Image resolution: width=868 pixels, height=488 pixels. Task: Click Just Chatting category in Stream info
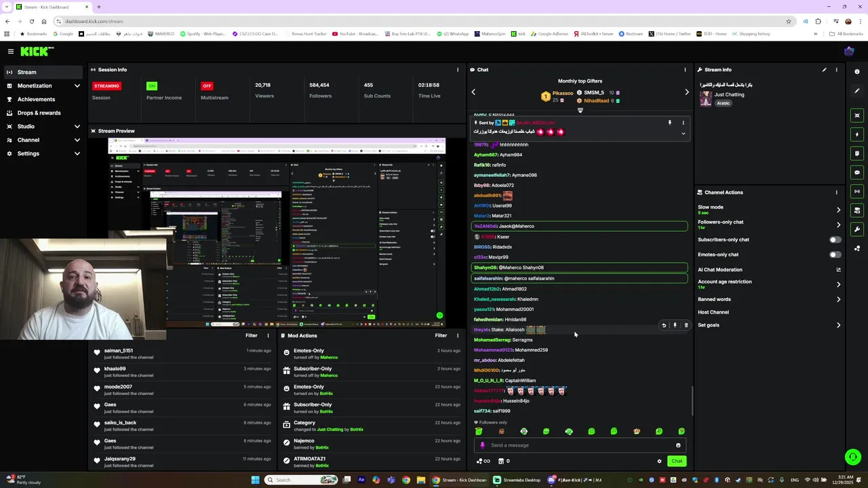point(730,95)
